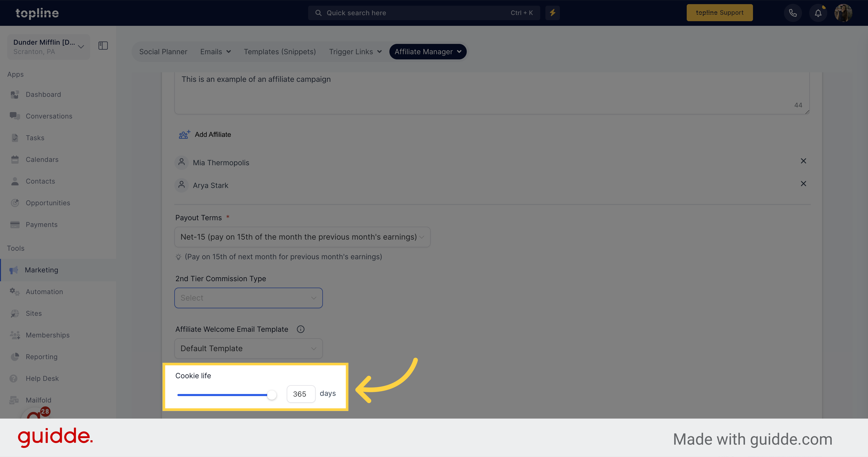Click the Marketing icon in sidebar

pos(14,270)
